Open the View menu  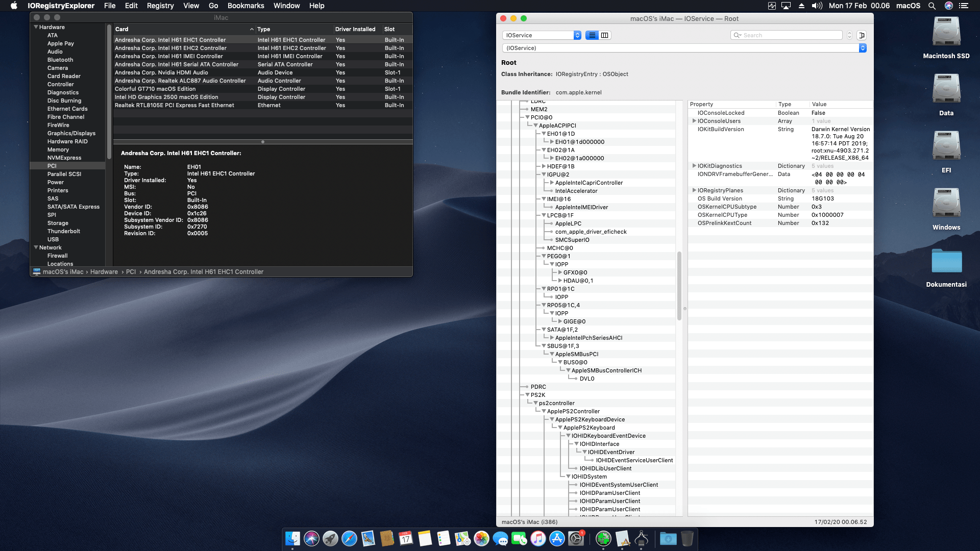(191, 6)
